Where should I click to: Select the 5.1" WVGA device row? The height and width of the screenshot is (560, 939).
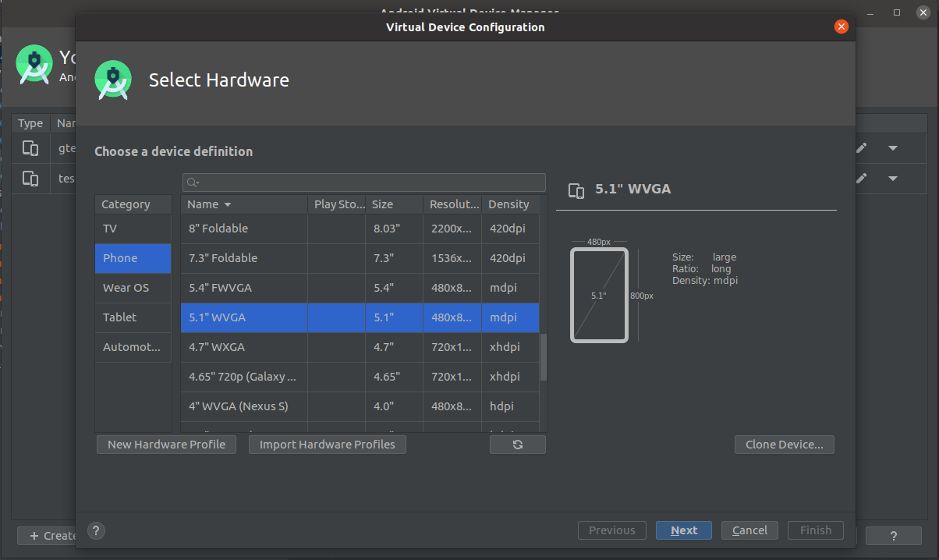coord(360,317)
